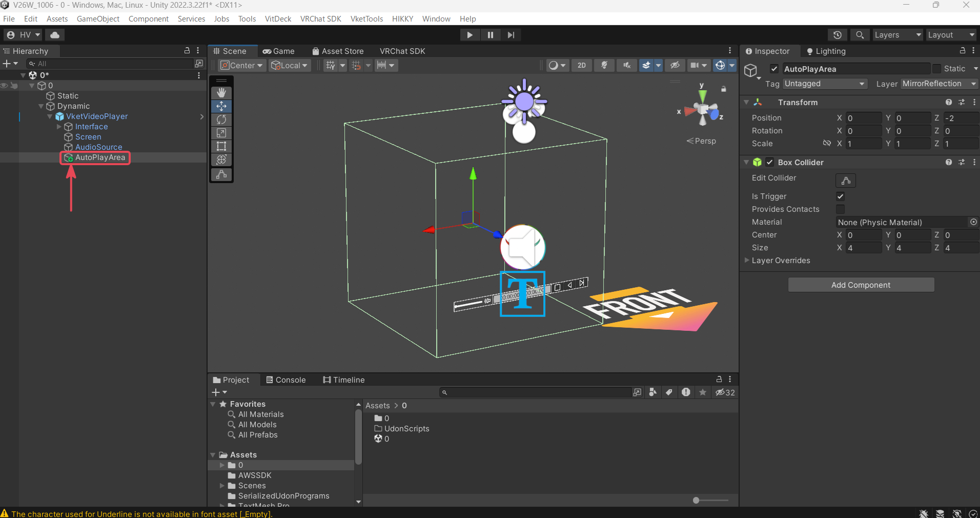980x518 pixels.
Task: Click the Step frame button
Action: (511, 35)
